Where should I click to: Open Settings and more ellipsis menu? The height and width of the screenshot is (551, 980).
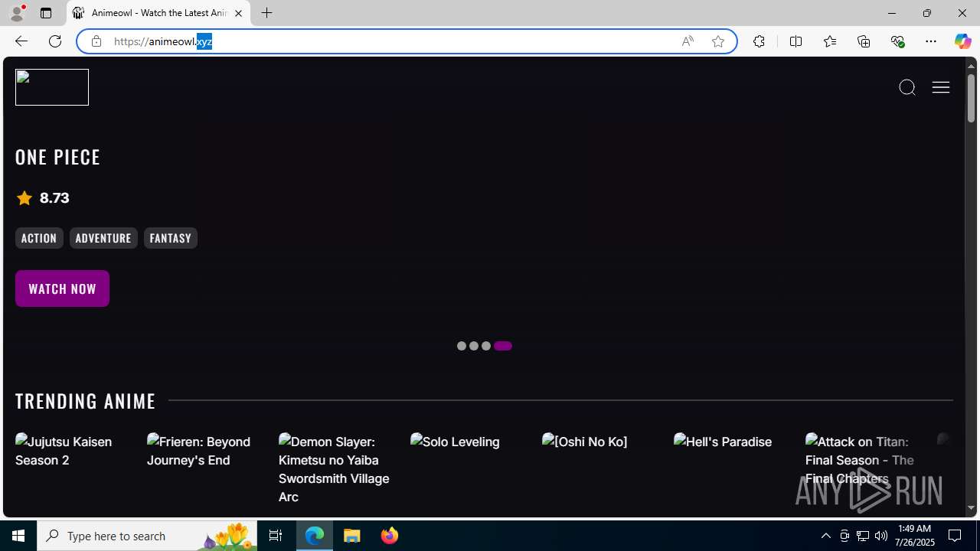click(931, 41)
